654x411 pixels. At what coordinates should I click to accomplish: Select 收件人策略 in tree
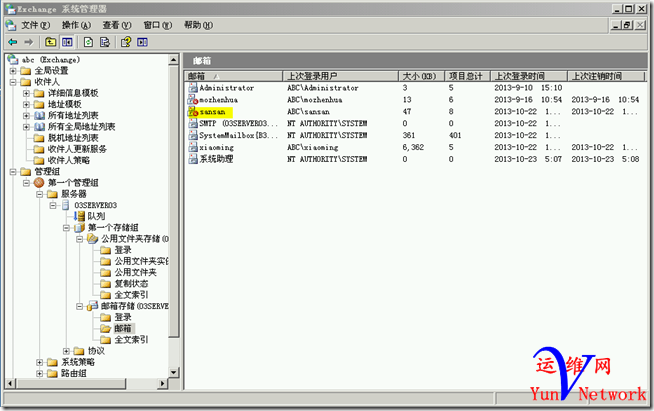68,160
